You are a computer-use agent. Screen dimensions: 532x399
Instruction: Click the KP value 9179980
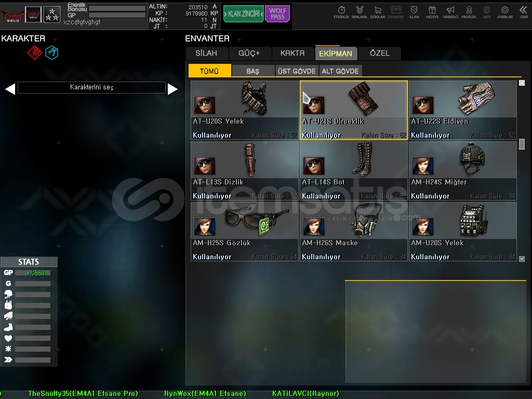coord(196,13)
